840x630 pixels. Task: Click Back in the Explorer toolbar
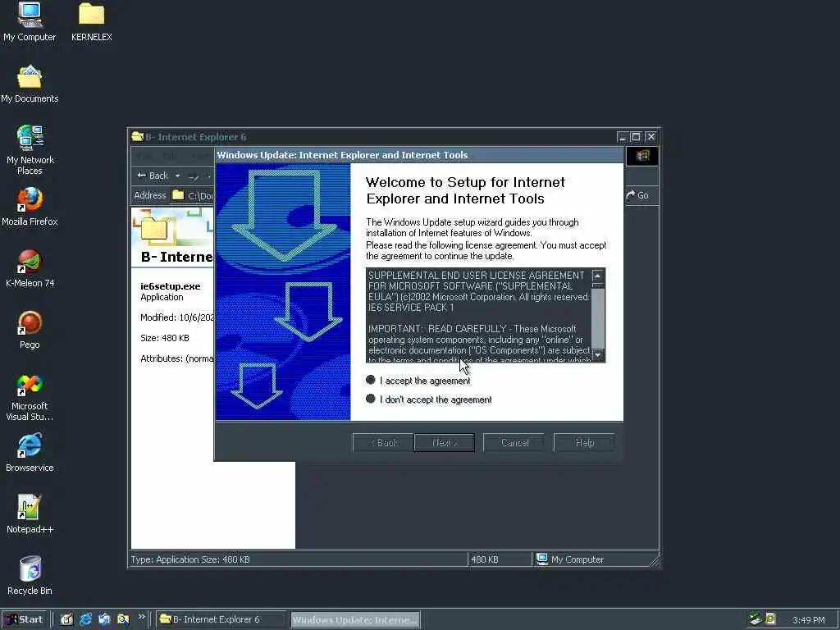(153, 176)
